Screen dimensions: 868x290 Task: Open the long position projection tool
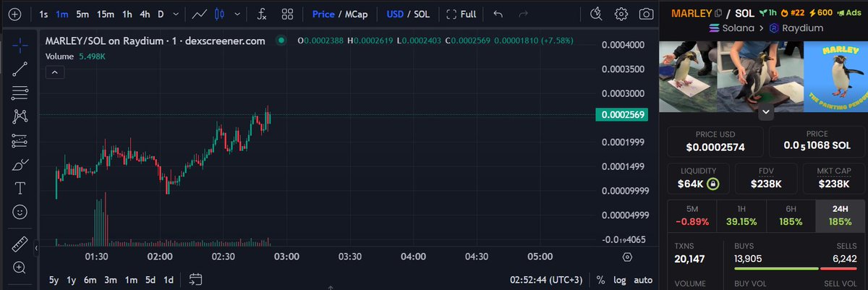[x=20, y=141]
